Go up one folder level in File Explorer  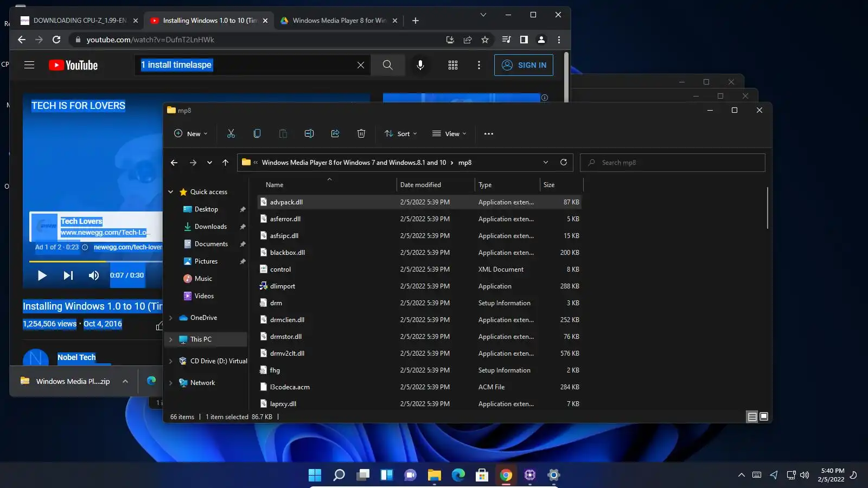coord(226,163)
